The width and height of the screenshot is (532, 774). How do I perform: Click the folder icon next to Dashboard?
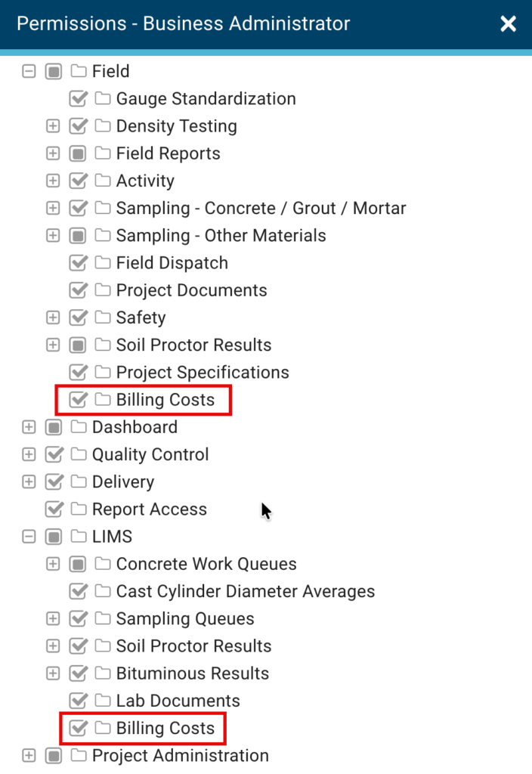click(x=79, y=427)
